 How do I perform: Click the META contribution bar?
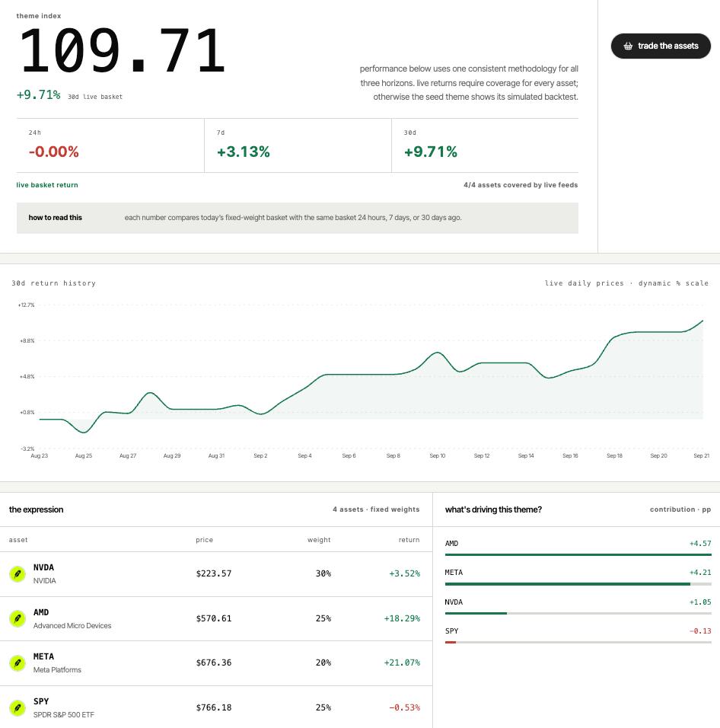pos(578,584)
